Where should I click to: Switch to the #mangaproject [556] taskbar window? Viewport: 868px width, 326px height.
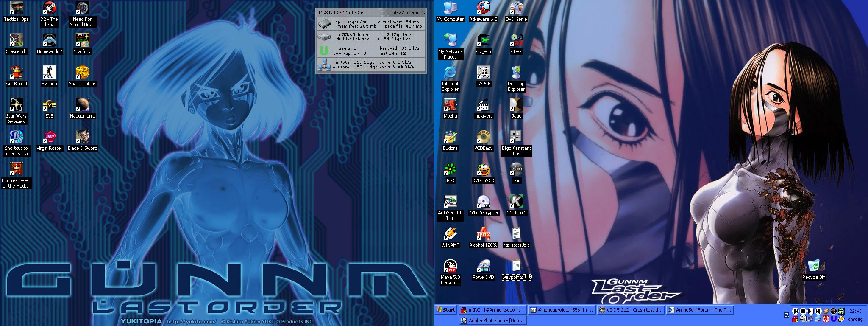562,310
